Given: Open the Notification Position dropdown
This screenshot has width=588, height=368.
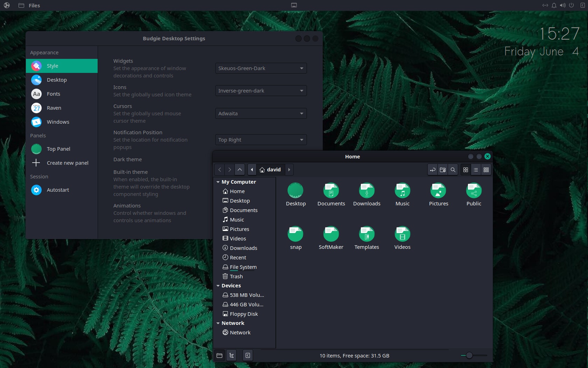Looking at the screenshot, I should click(x=260, y=139).
